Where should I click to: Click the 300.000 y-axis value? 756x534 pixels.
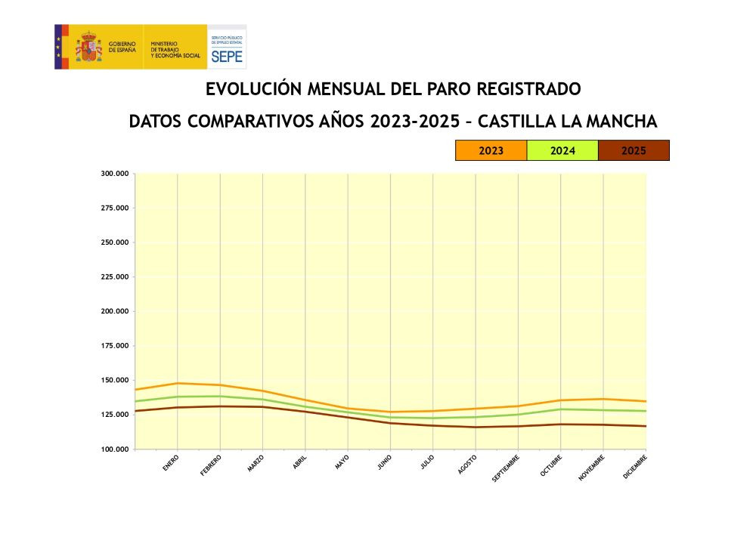point(114,174)
